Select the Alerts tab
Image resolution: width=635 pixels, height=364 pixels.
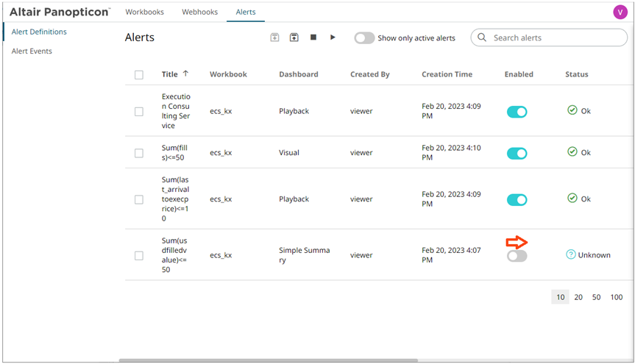246,13
